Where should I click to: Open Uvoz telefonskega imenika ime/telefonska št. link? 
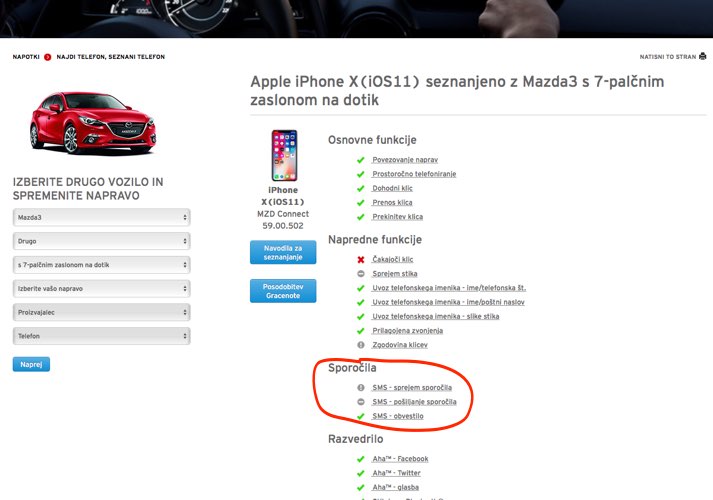(x=449, y=288)
